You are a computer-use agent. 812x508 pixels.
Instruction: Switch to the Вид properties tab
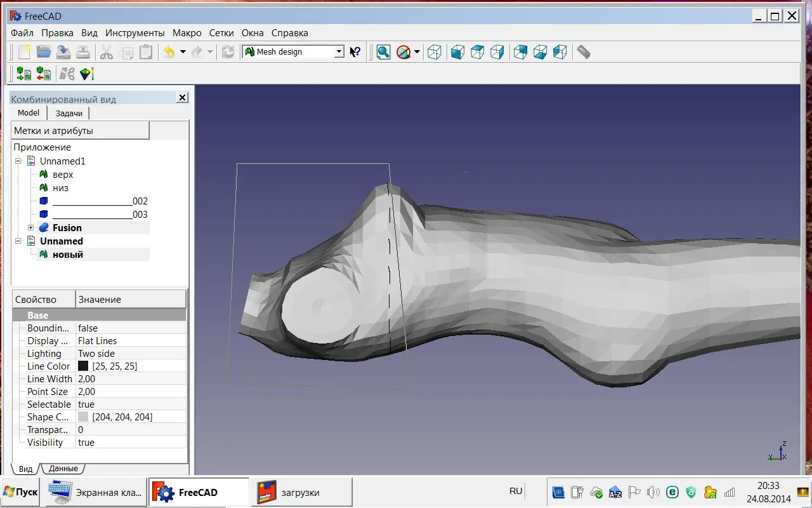(x=25, y=469)
